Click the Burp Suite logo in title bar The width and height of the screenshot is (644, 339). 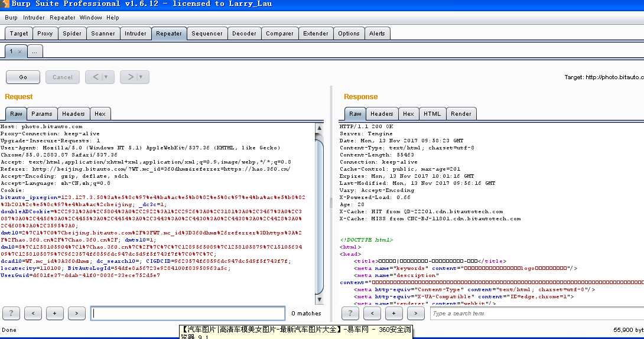click(5, 4)
